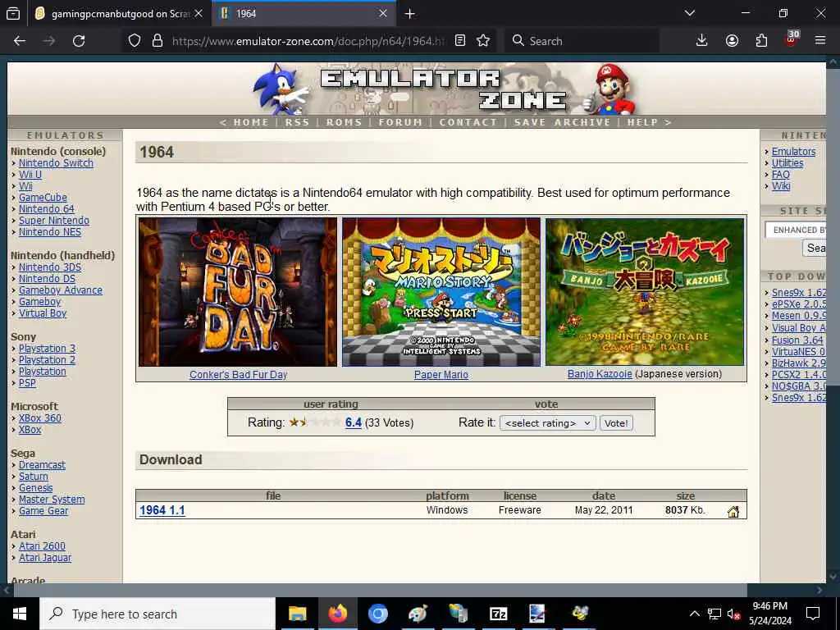Open the SAVE ARCHIVE nav item

pos(562,122)
